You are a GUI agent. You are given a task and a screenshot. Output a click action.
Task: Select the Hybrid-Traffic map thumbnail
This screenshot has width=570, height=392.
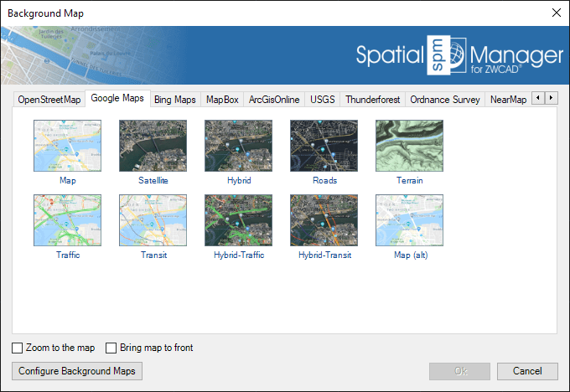click(238, 221)
